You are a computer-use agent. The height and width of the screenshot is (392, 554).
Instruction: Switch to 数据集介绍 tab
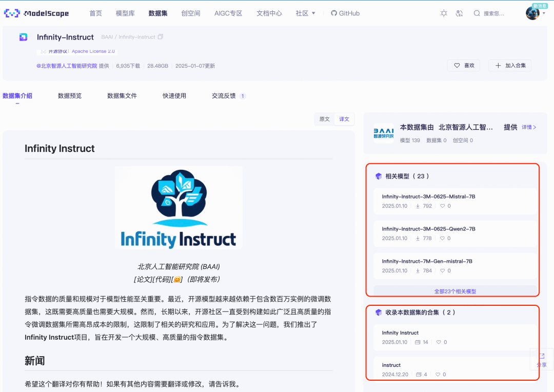[x=17, y=96]
